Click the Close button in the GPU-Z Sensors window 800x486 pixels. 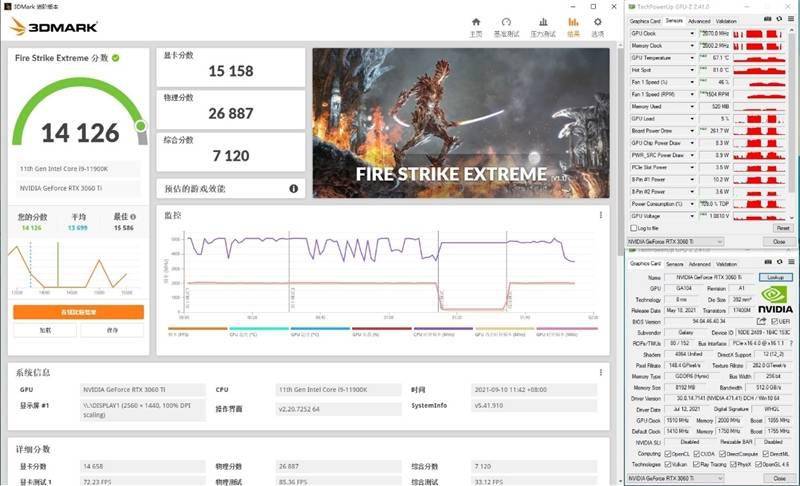pyautogui.click(x=779, y=241)
